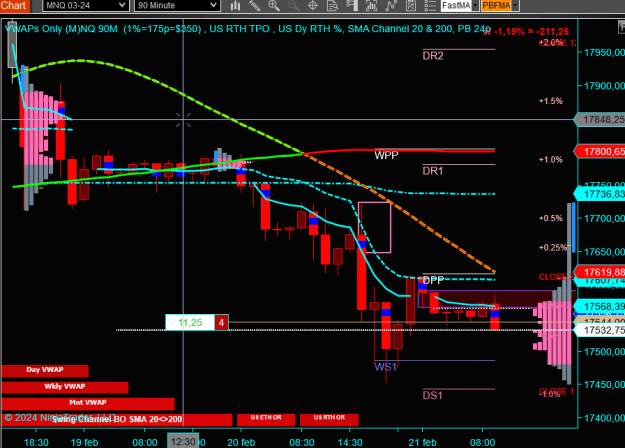
Task: Open the chart properties icon
Action: tap(411, 5)
